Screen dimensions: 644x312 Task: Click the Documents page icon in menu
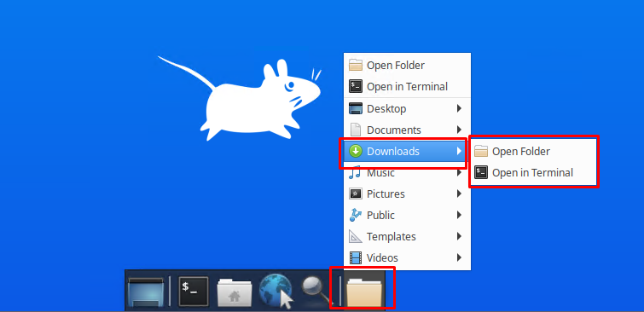point(356,130)
